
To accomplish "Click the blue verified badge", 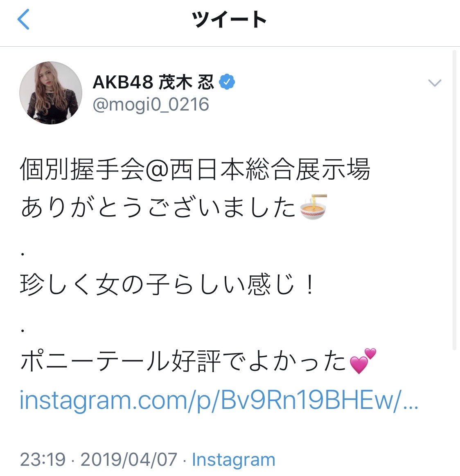I will pos(227,82).
